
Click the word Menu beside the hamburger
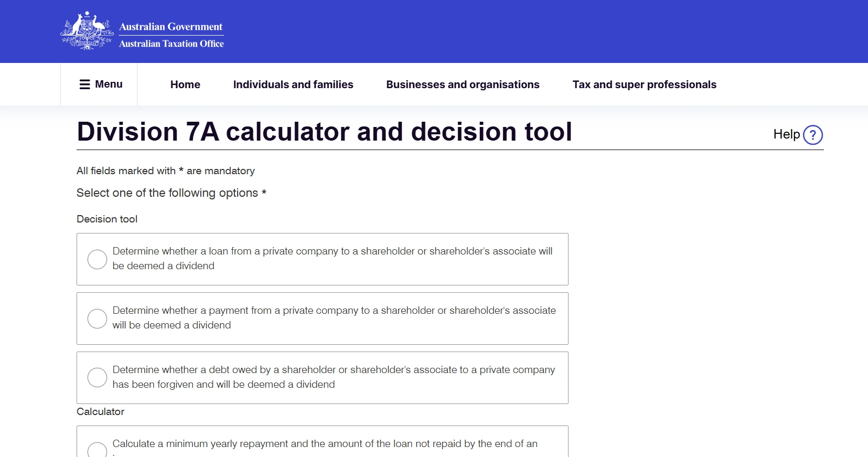(109, 84)
